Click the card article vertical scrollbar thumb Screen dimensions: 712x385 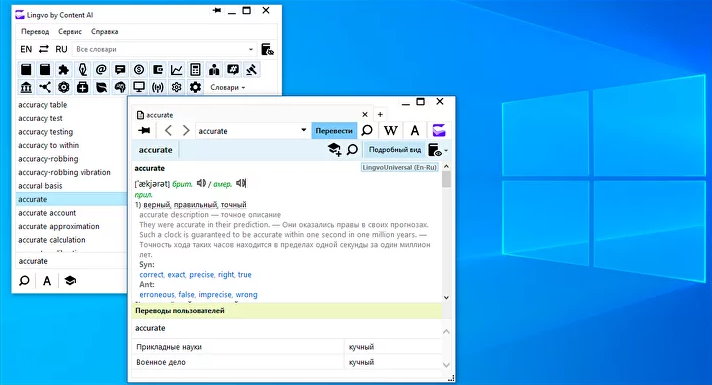[446, 179]
